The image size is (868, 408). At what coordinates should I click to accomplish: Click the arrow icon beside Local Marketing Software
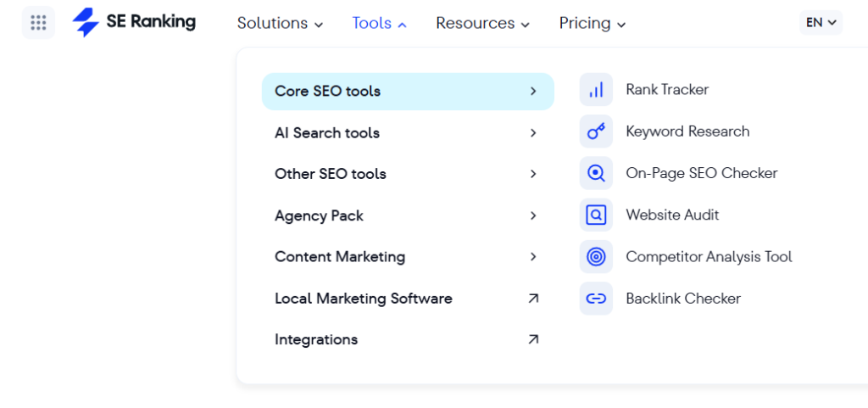[533, 299]
